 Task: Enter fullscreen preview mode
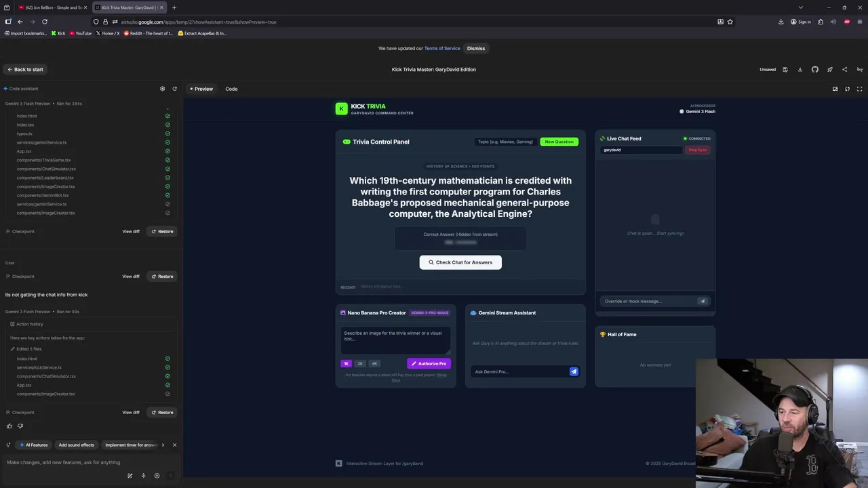[x=859, y=89]
